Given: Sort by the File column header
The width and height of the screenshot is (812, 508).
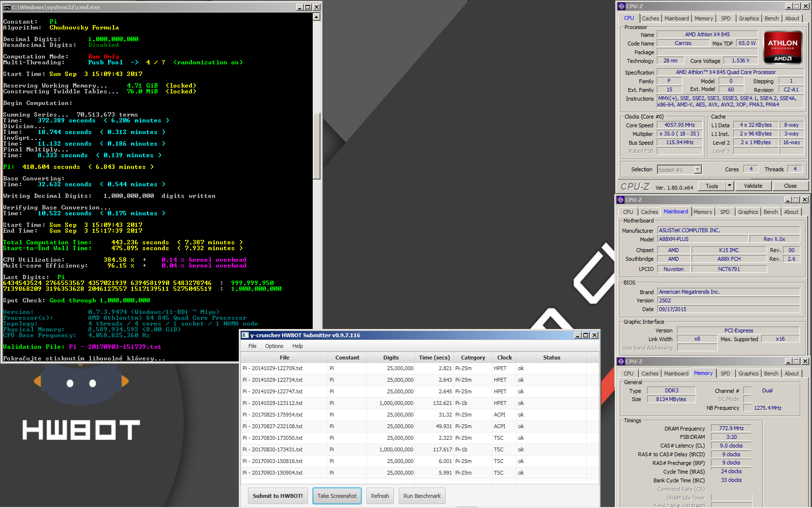Looking at the screenshot, I should [285, 358].
